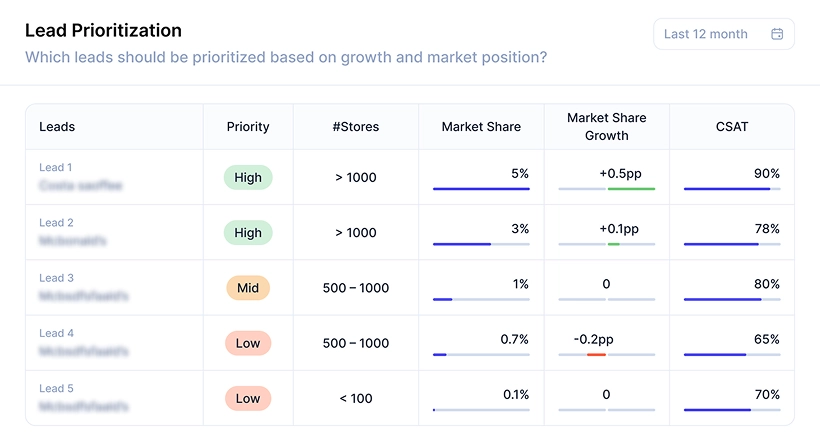Screen dimensions: 820x444
Task: Click the Low priority badge for Lead 4
Action: 248,343
